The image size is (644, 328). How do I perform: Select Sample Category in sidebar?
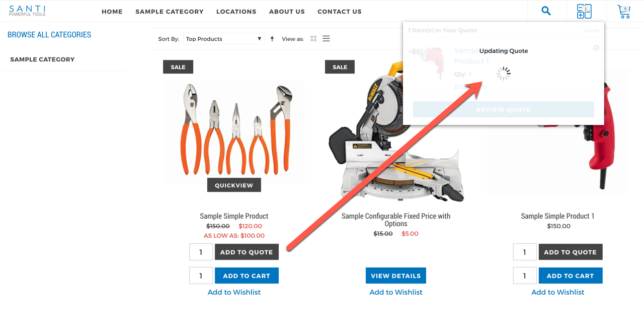(x=42, y=59)
